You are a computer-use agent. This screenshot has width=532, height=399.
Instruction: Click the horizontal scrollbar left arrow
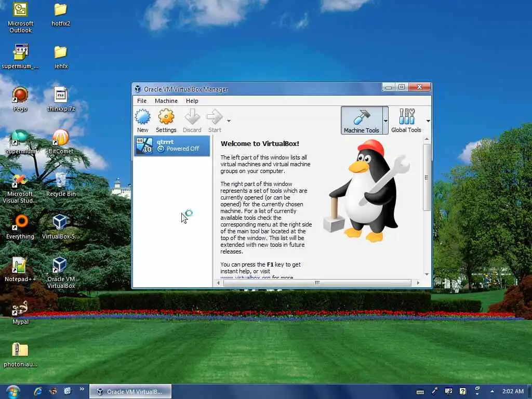(x=218, y=283)
